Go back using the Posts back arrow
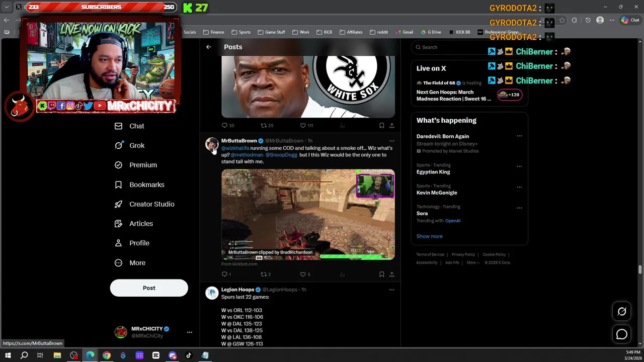The image size is (644, 362). (x=208, y=47)
